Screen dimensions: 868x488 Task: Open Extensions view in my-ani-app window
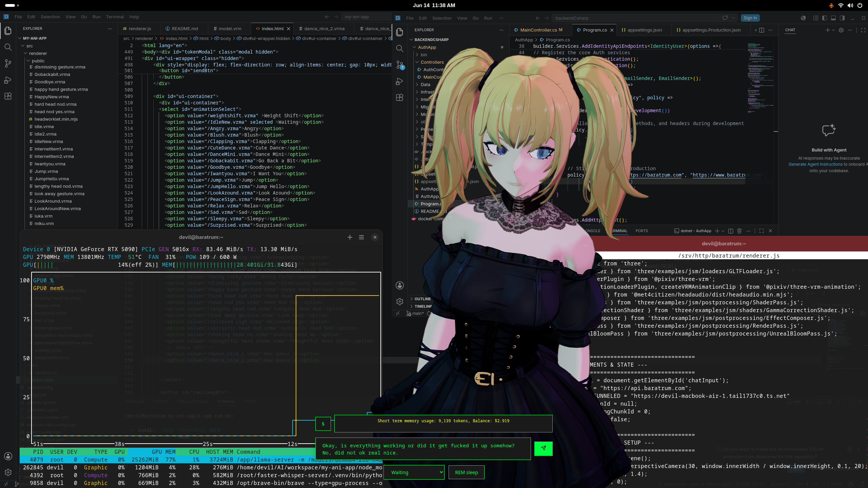click(x=8, y=96)
